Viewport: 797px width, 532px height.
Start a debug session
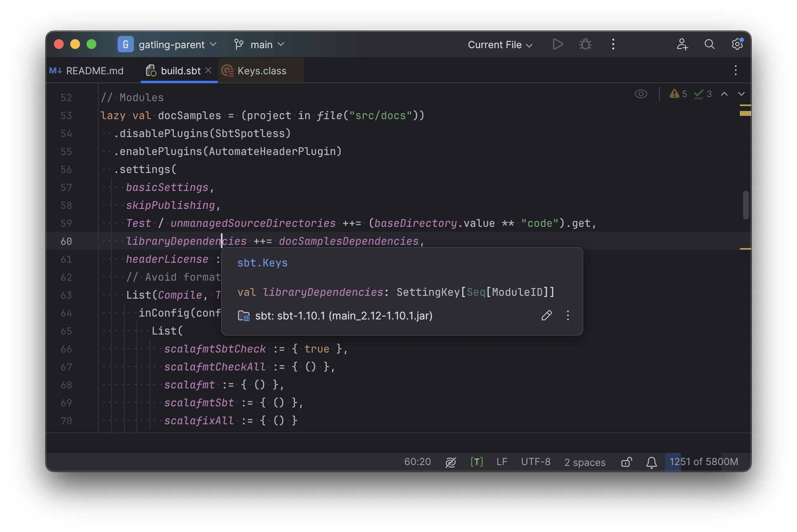[585, 44]
